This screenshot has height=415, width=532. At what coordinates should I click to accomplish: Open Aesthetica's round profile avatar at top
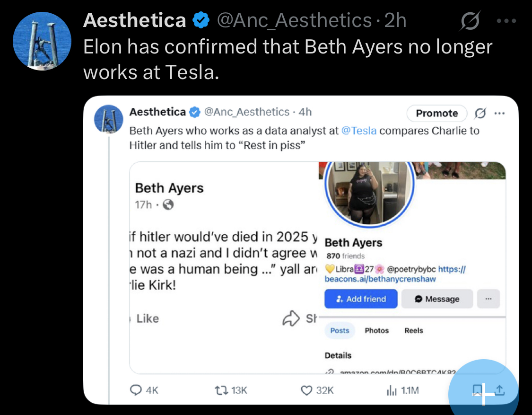tap(42, 41)
